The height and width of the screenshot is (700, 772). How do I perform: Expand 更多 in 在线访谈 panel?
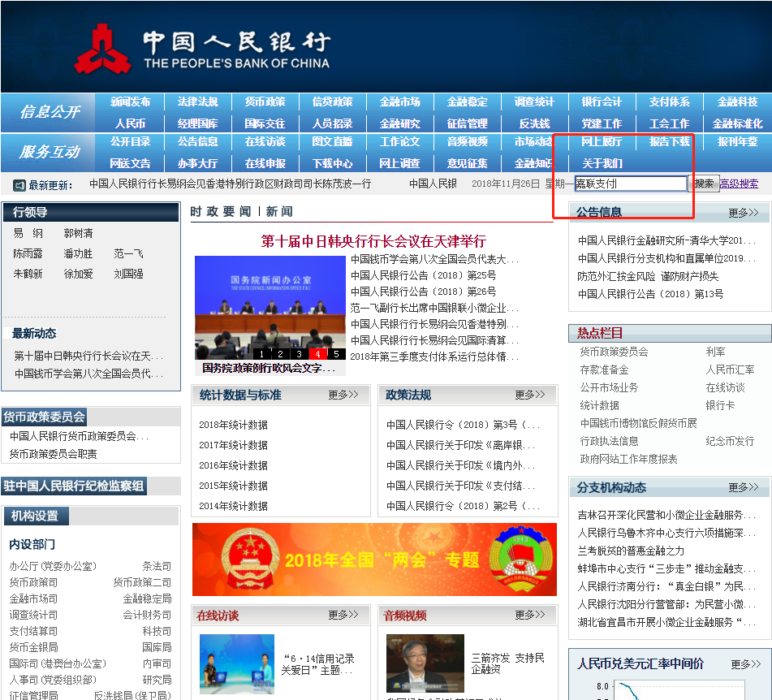point(343,615)
